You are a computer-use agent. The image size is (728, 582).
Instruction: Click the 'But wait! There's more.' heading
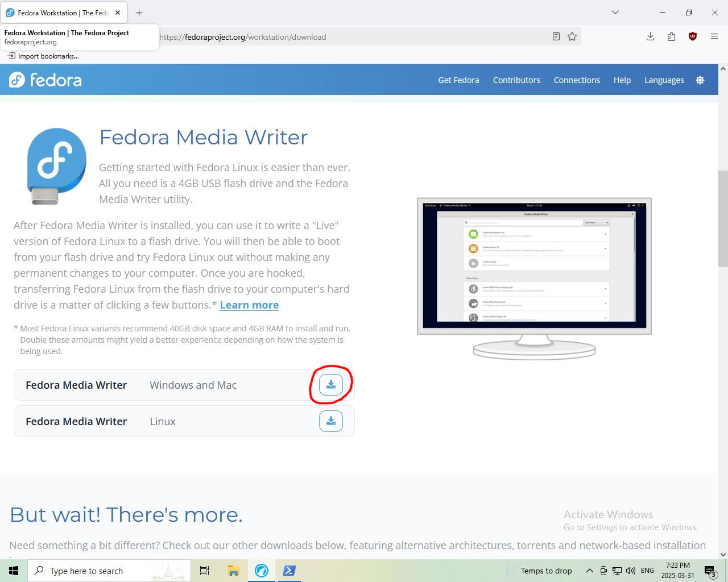tap(126, 514)
